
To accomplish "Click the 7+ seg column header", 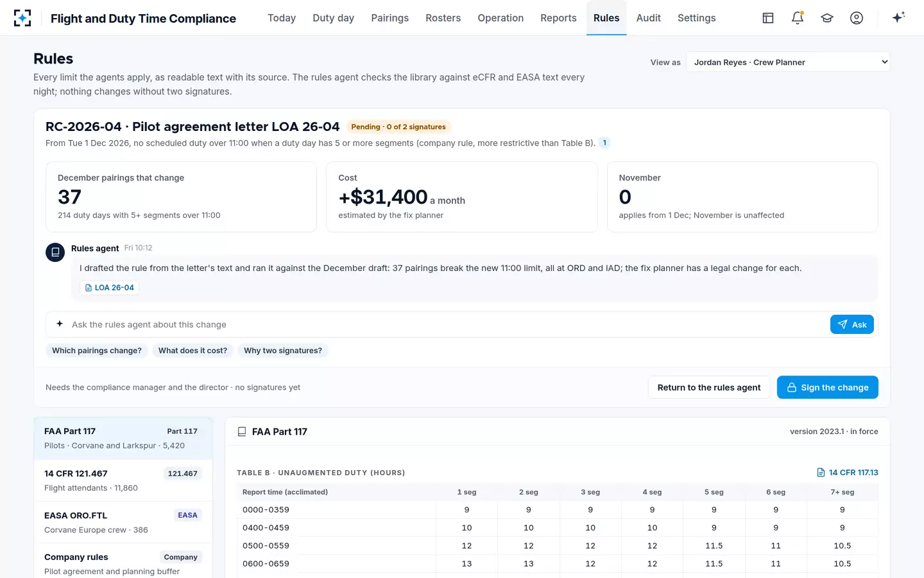I will click(x=842, y=492).
